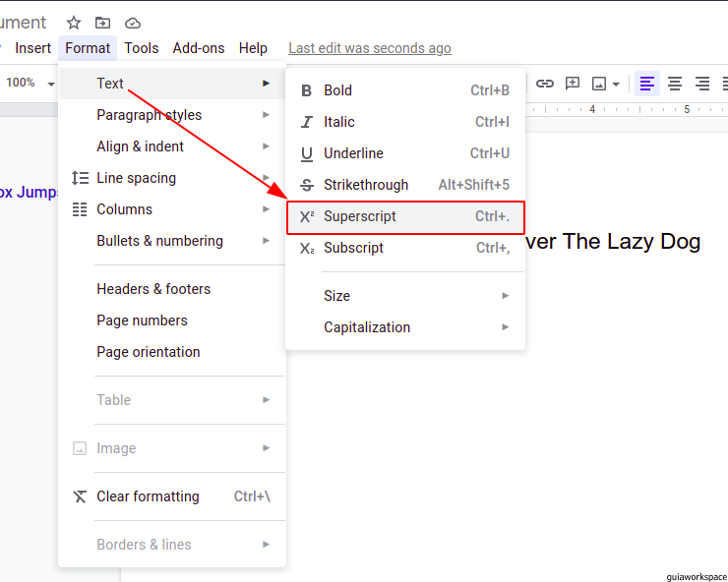The image size is (728, 582).
Task: Select left align in toolbar
Action: pos(647,84)
